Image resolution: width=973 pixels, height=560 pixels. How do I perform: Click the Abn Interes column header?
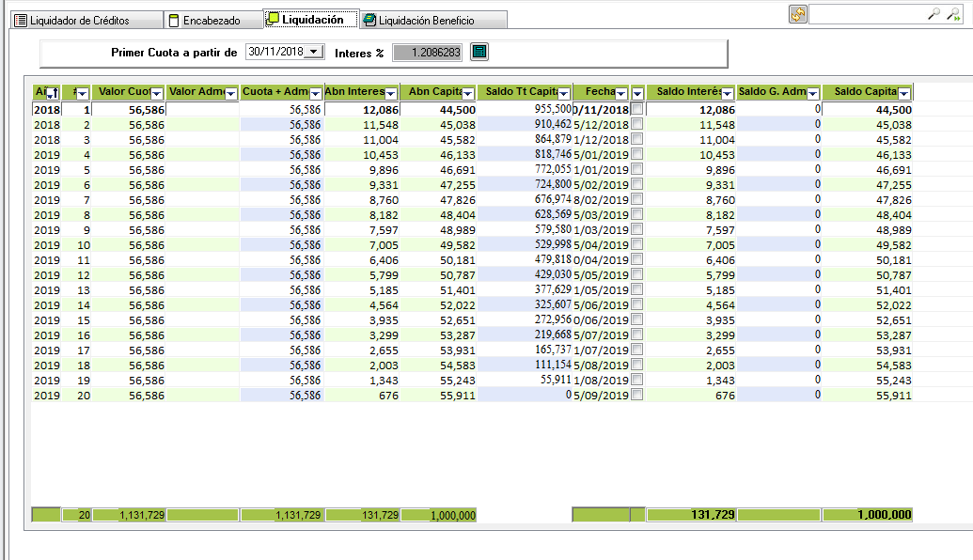coord(353,92)
